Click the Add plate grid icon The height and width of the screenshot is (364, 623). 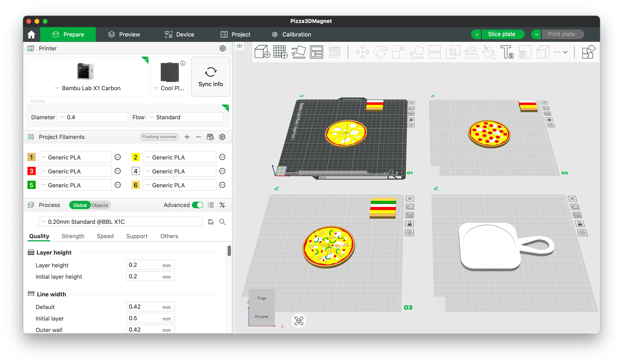click(x=280, y=52)
